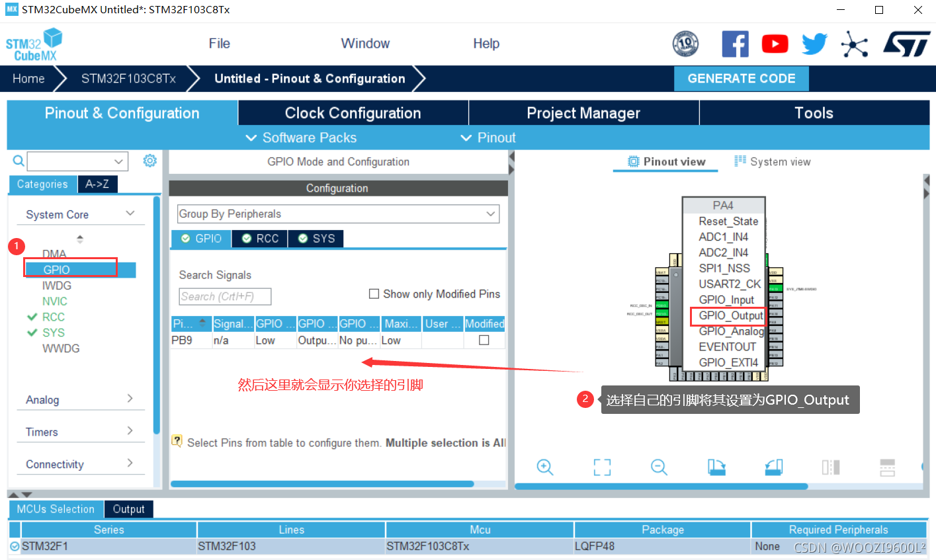Switch to Clock Configuration tab
Viewport: 936px width, 560px height.
tap(353, 113)
